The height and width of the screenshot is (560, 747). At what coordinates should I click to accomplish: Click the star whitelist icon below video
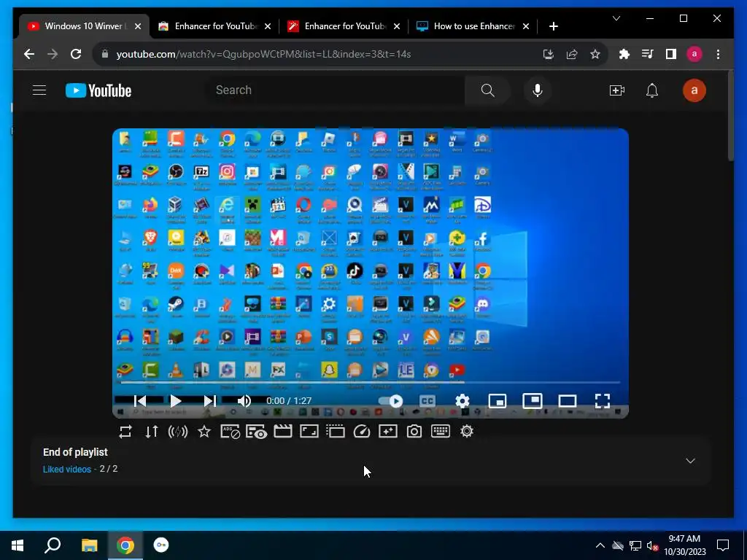(x=204, y=432)
